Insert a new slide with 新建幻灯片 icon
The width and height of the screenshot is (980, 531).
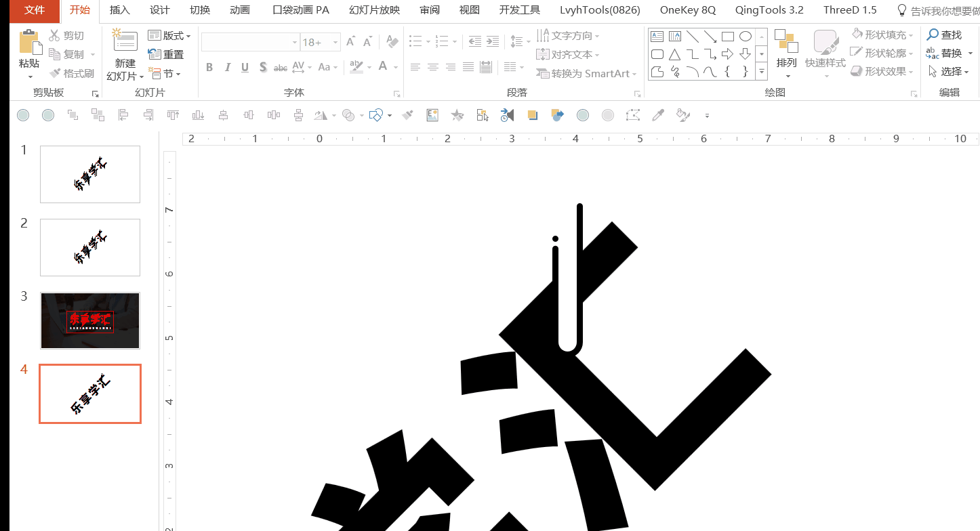[x=125, y=42]
